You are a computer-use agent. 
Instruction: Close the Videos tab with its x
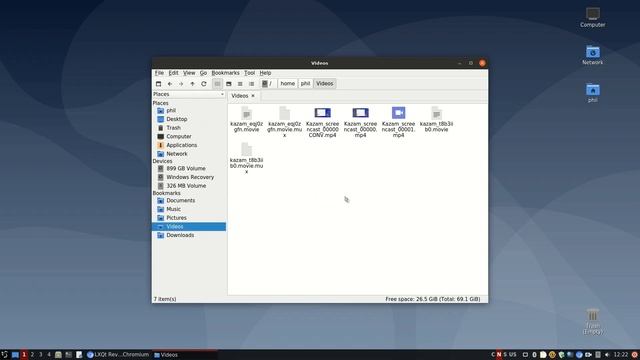[x=253, y=96]
